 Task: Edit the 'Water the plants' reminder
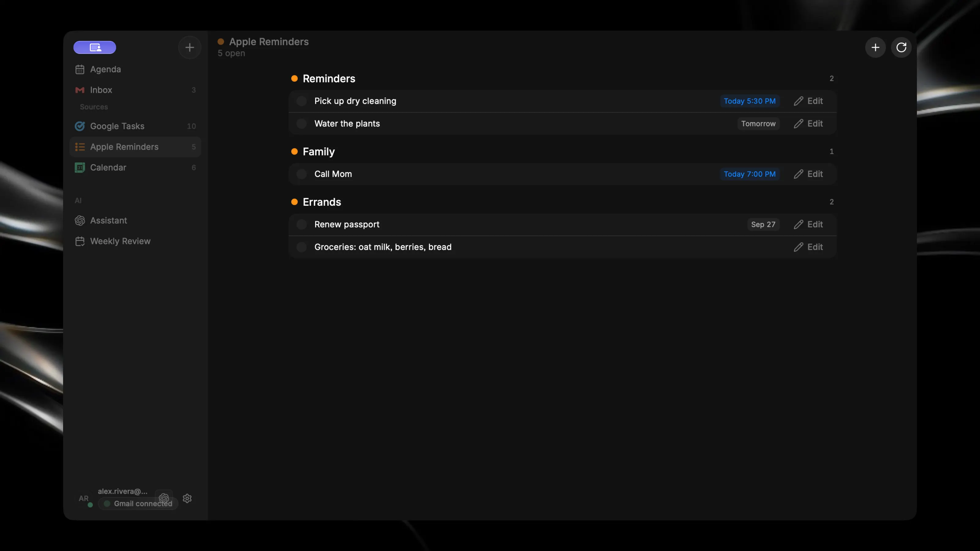tap(809, 124)
